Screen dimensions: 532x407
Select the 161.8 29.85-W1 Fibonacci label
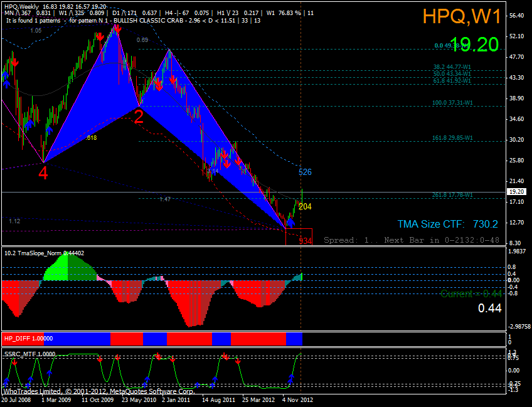pyautogui.click(x=452, y=138)
